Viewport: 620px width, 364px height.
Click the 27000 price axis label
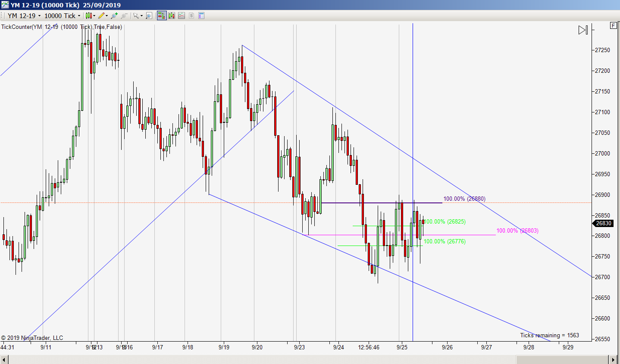602,153
